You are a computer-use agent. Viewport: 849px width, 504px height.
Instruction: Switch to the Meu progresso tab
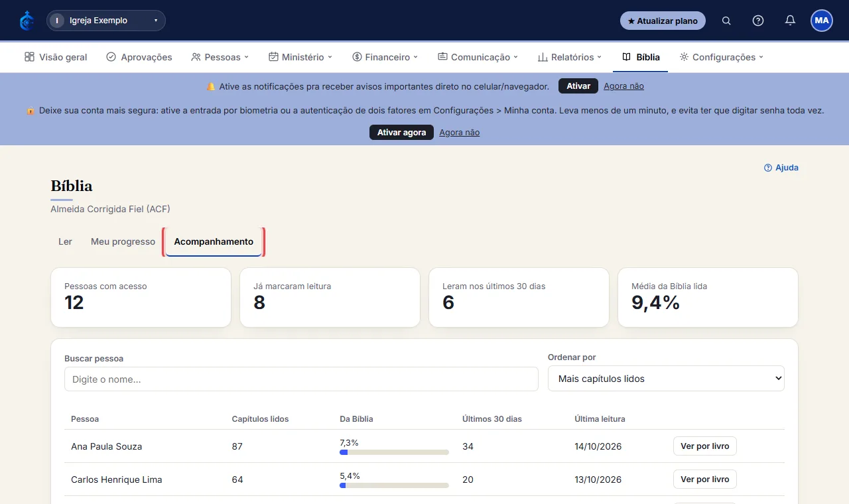(123, 241)
